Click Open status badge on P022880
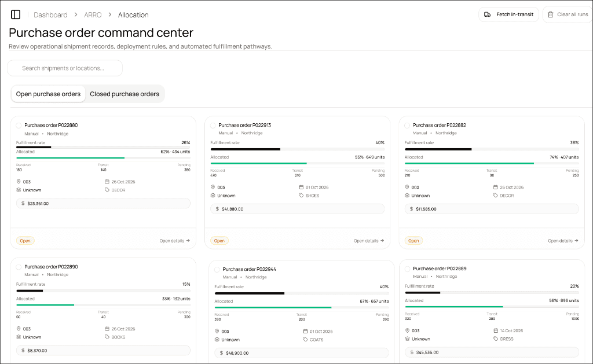Screen dimensions: 593x364 point(25,241)
